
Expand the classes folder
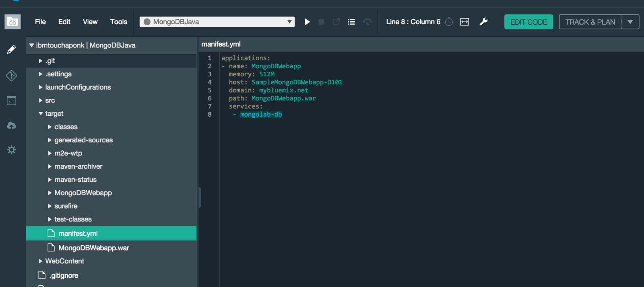[x=50, y=127]
